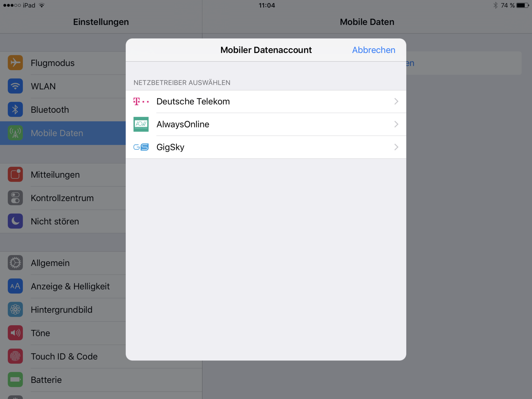
Task: Tap the Deutsche Telekom T logo
Action: tap(141, 101)
